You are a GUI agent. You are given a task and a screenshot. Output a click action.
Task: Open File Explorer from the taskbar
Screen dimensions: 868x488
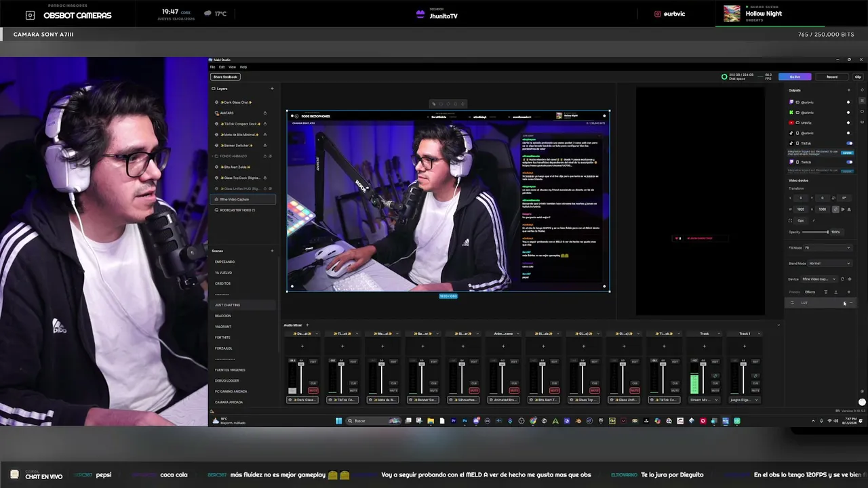pyautogui.click(x=431, y=421)
